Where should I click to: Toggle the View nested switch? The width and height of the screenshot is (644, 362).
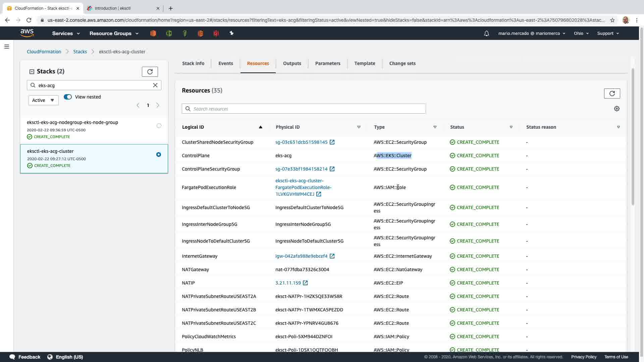68,97
